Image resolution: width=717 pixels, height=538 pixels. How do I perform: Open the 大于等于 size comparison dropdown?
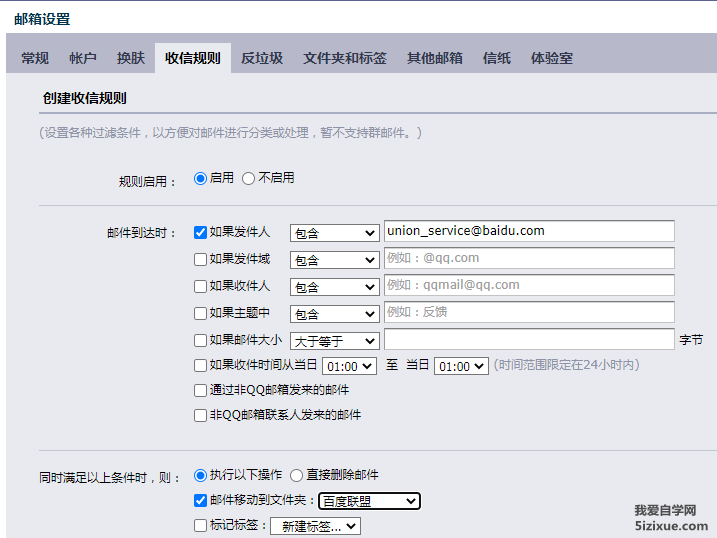[x=335, y=341]
